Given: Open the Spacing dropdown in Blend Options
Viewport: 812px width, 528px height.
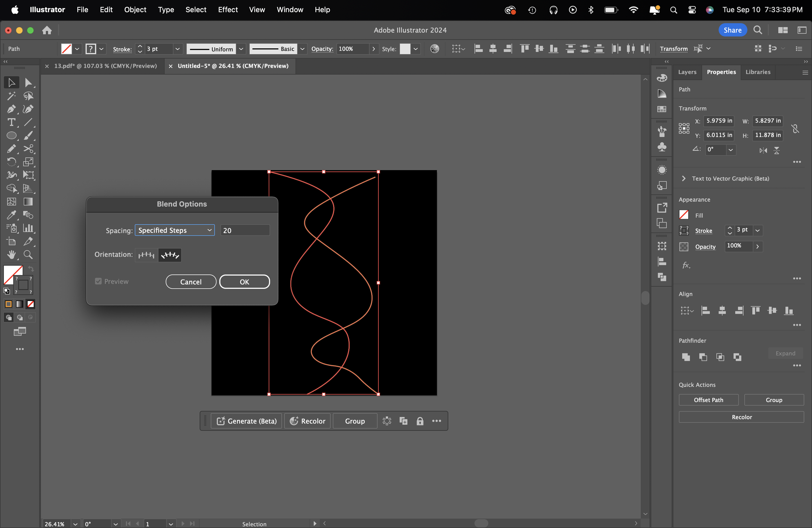Looking at the screenshot, I should pyautogui.click(x=175, y=230).
